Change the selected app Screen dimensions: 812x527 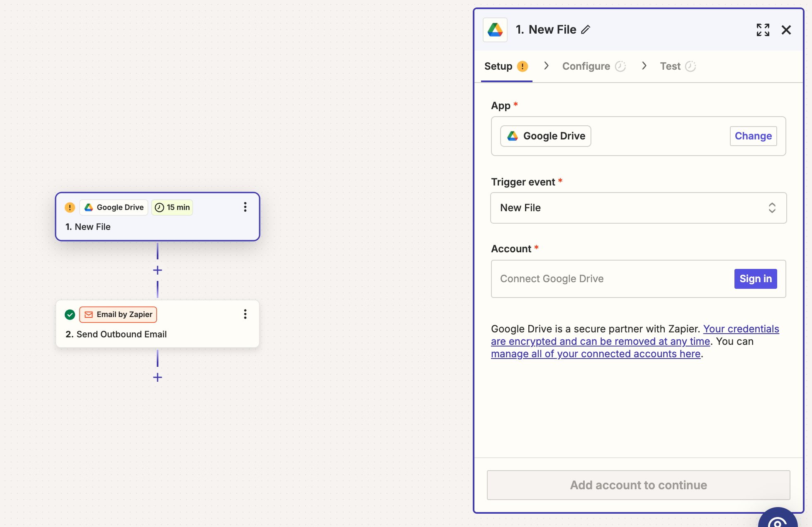[753, 136]
